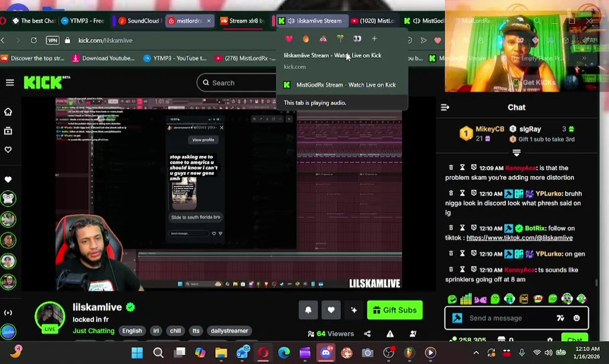Open File Explorer from taskbar
Viewport: 609px width, 364px height.
tap(221, 352)
